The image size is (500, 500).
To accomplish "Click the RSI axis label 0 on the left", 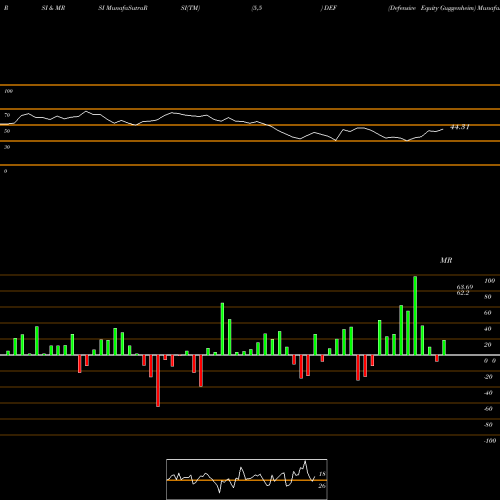I will [5, 171].
